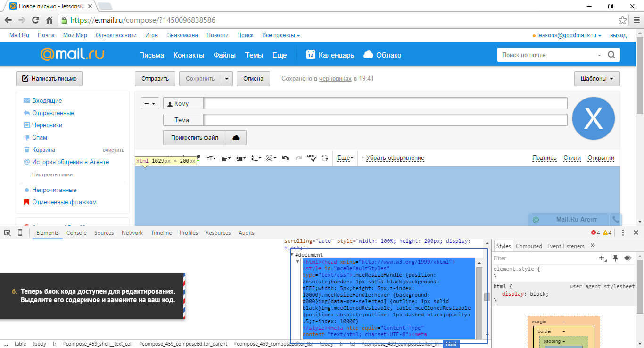
Task: Click the undo arrow in editor toolbar
Action: point(285,158)
